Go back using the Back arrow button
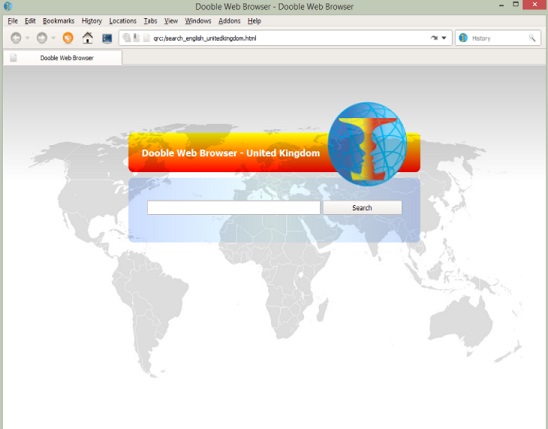 pyautogui.click(x=16, y=38)
